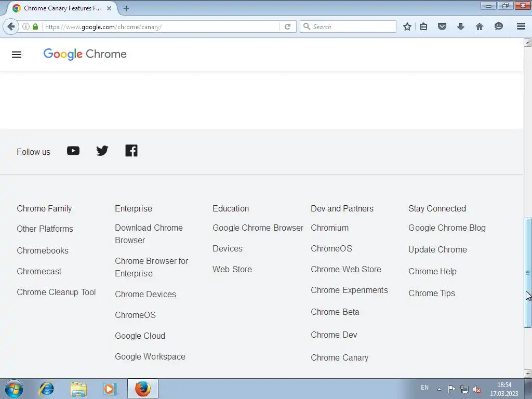Show hidden tray icons arrow
Viewport: 532px width, 399px height.
[x=439, y=389]
